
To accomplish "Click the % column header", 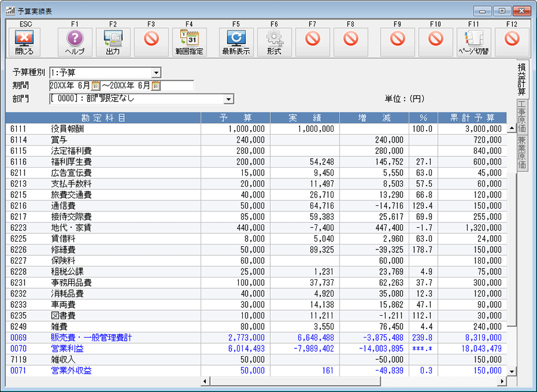I will (423, 118).
